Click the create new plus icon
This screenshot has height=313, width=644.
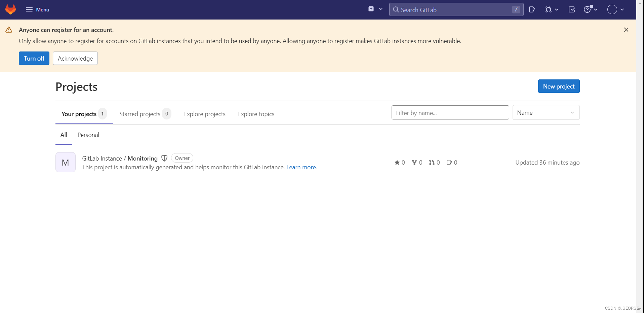click(x=371, y=9)
